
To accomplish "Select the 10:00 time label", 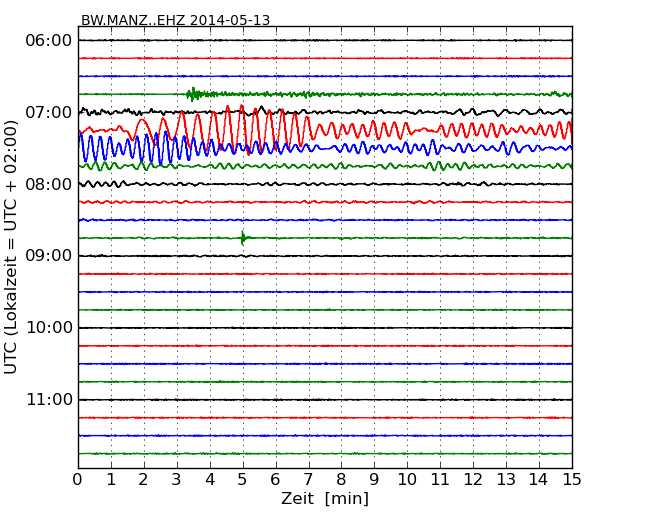I will coord(49,328).
